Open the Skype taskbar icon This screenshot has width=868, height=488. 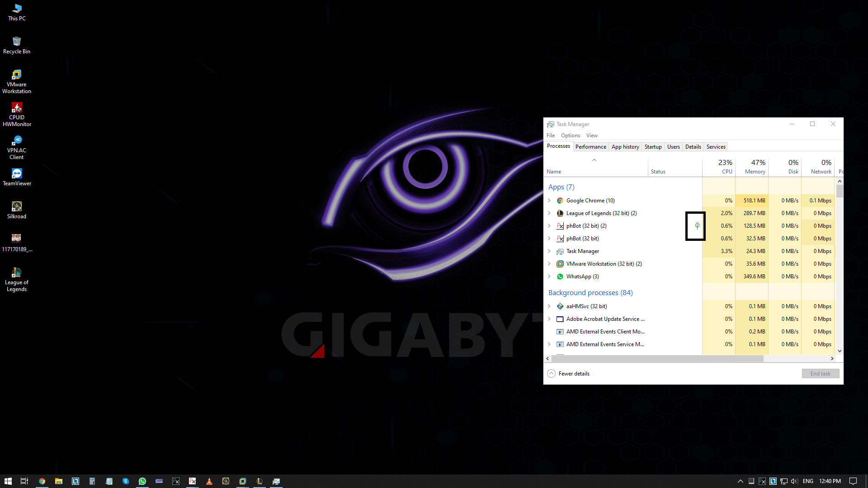126,481
